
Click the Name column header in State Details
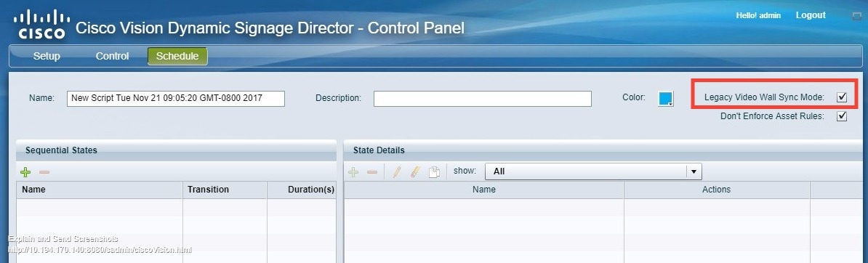484,190
